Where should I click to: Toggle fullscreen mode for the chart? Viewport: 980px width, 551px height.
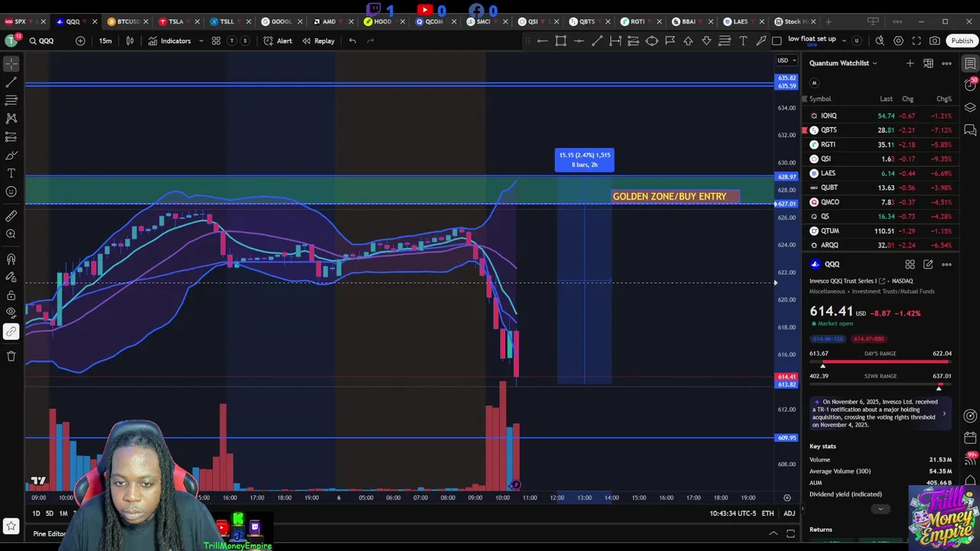916,41
